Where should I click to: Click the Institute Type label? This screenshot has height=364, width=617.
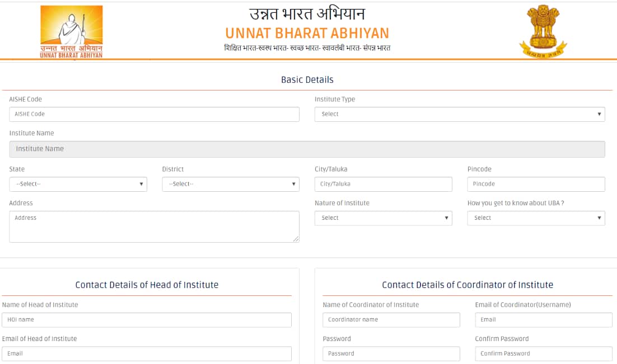point(335,100)
